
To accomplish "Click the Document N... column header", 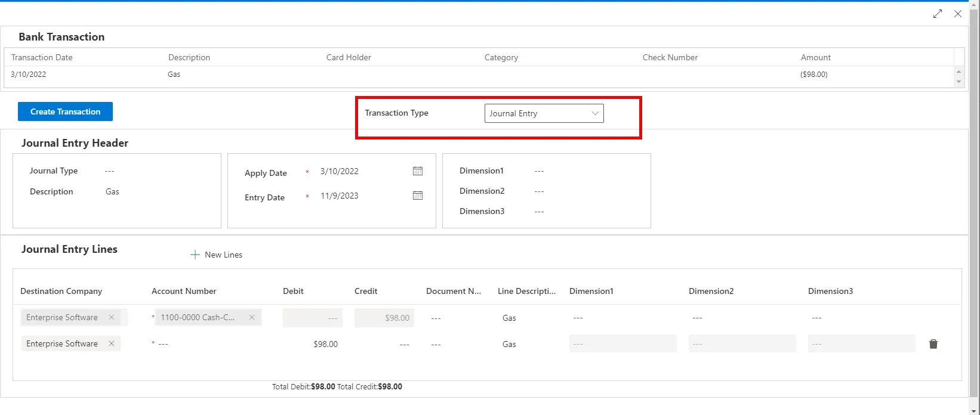I will pos(454,291).
